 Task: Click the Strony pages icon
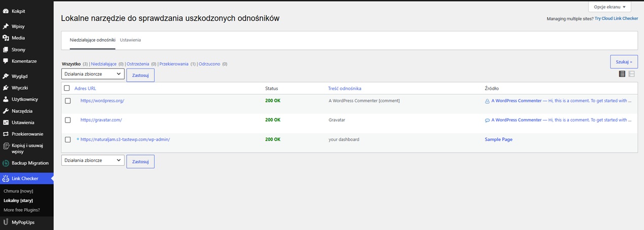[x=6, y=50]
